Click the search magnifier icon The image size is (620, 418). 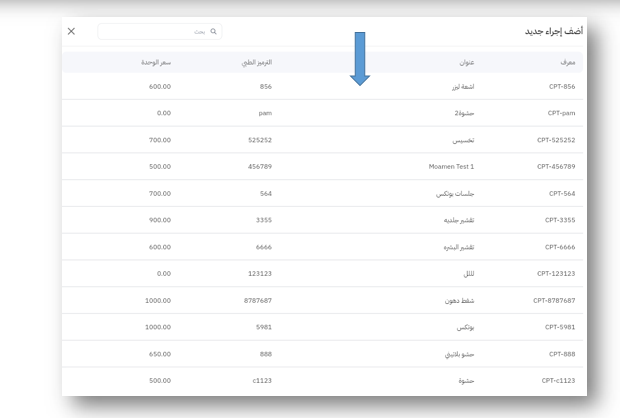tap(213, 32)
